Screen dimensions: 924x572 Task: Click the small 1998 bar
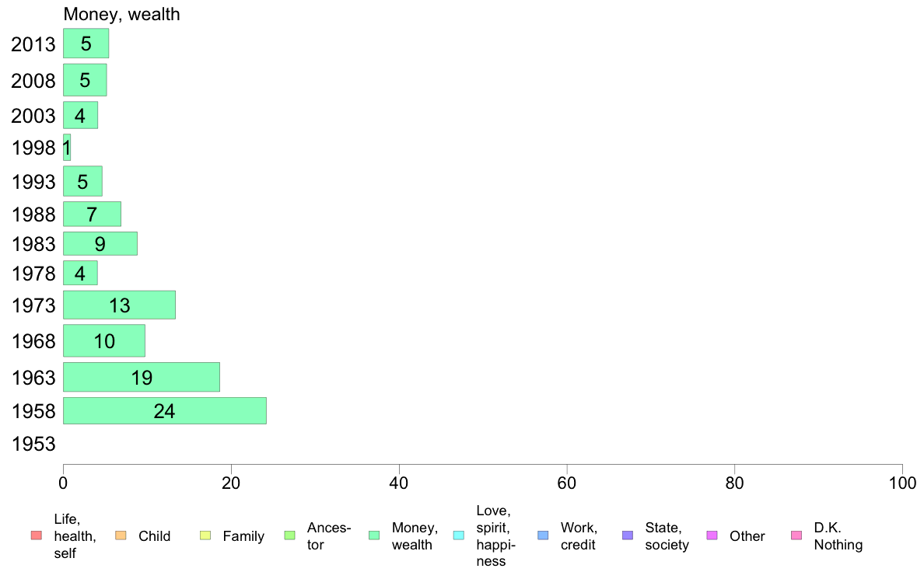point(67,147)
